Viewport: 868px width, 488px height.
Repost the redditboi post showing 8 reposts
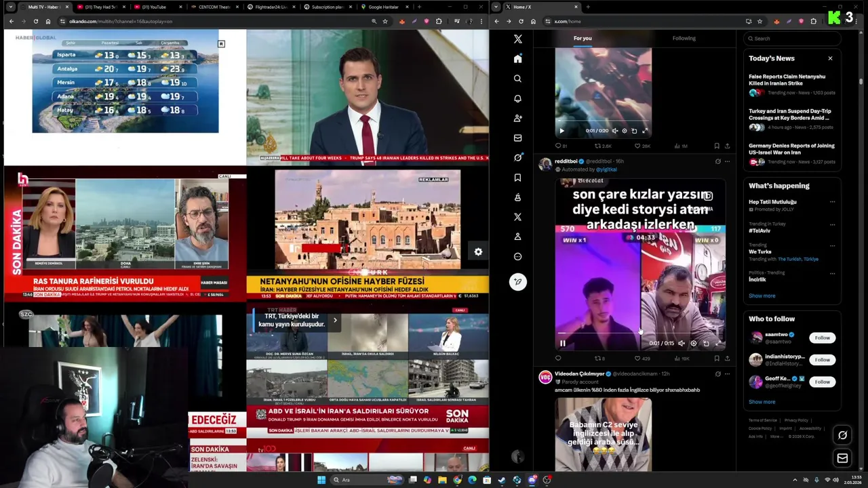point(599,359)
